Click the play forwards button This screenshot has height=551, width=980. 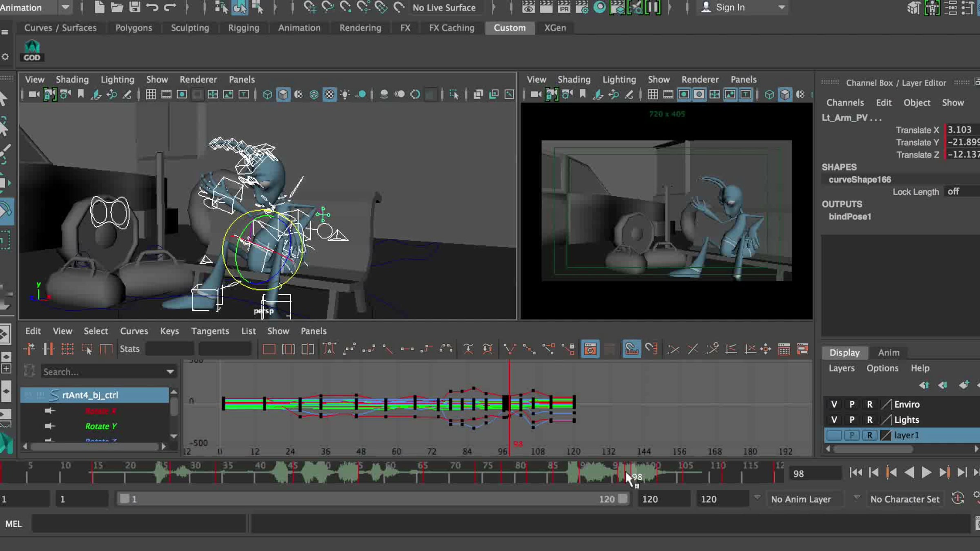926,473
